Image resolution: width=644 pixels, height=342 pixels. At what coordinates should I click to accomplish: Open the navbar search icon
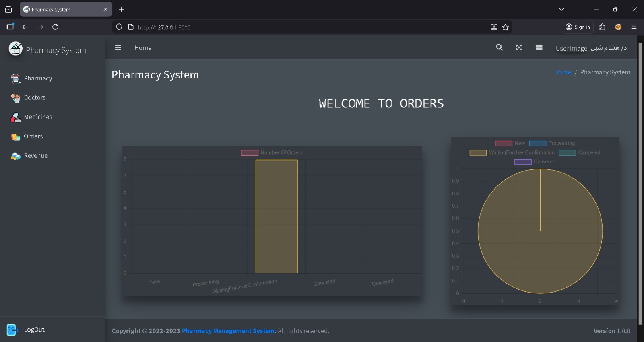tap(499, 47)
